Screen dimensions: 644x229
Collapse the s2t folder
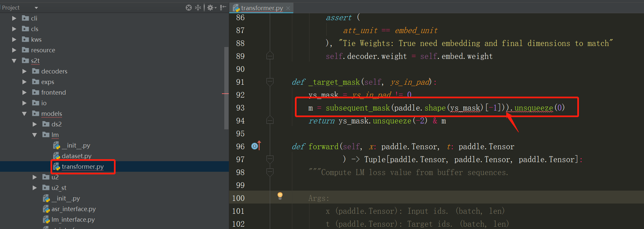pos(14,61)
